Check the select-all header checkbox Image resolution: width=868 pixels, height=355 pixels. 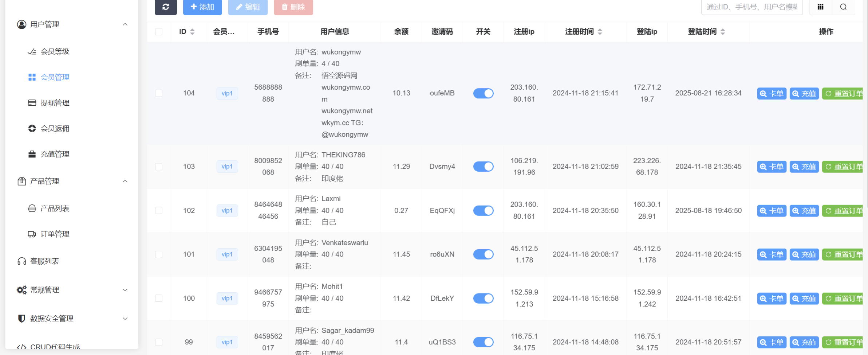point(159,32)
